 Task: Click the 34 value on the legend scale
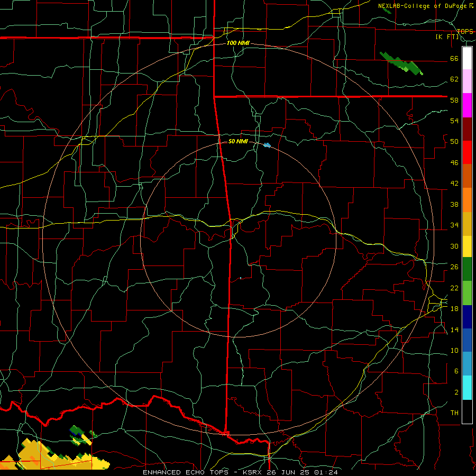(x=454, y=225)
